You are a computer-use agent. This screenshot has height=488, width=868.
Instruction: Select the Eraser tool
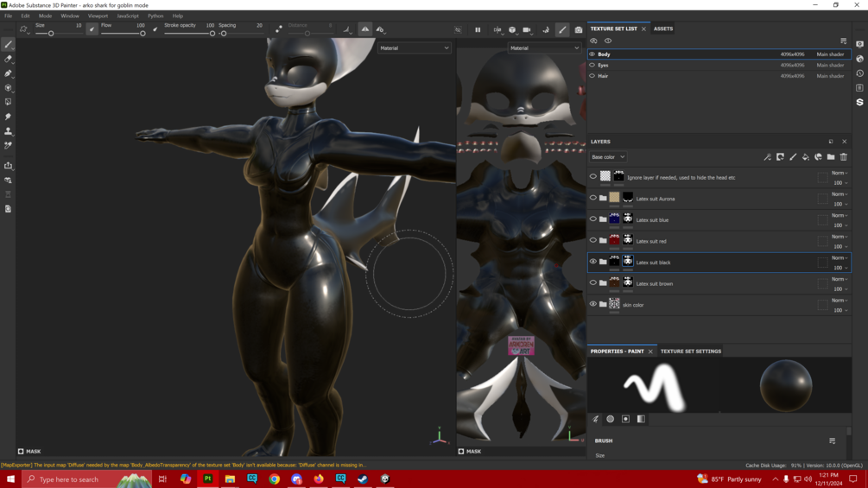coord(9,59)
